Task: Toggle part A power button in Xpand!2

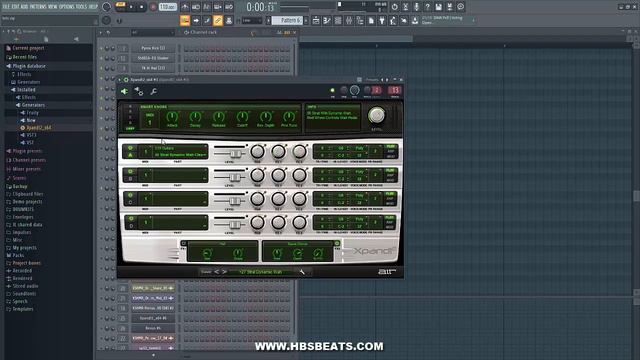Action: (x=130, y=148)
